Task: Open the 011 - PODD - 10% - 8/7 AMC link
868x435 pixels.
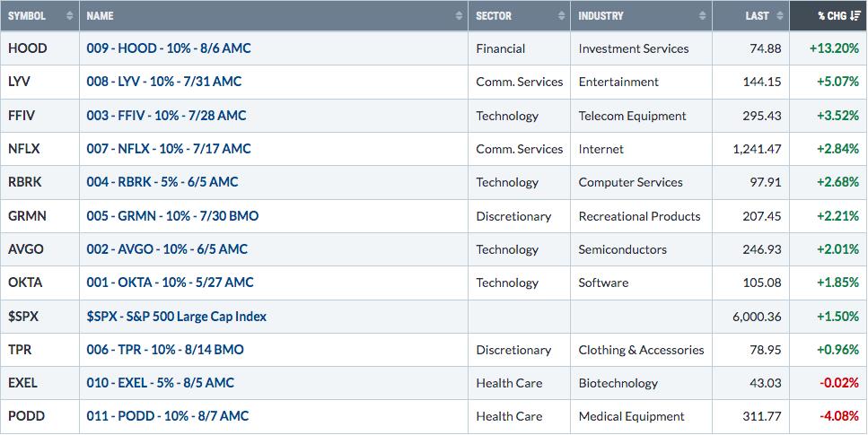Action: [x=168, y=416]
